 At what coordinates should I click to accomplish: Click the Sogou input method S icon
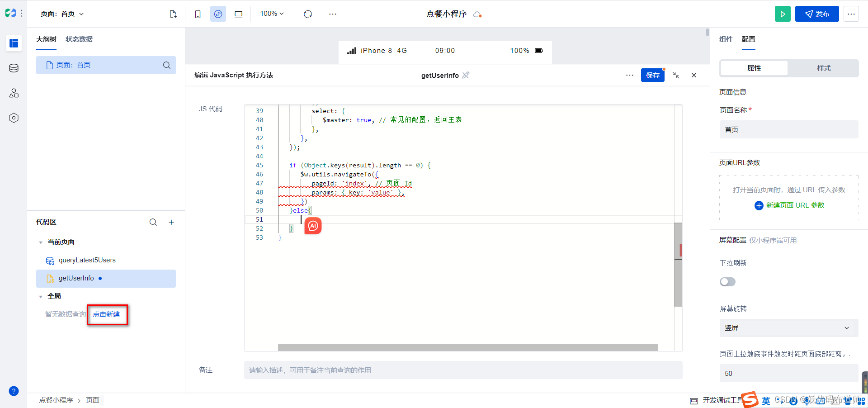tap(750, 400)
